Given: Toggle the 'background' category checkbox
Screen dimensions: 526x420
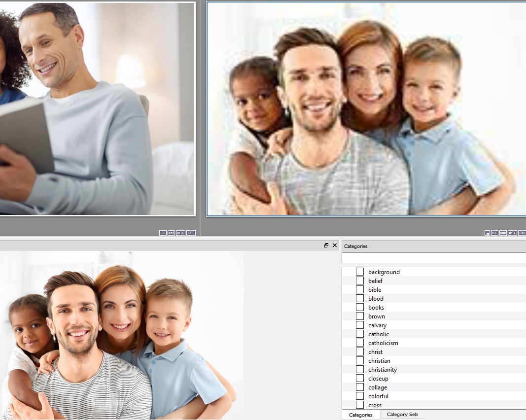Looking at the screenshot, I should pyautogui.click(x=360, y=272).
